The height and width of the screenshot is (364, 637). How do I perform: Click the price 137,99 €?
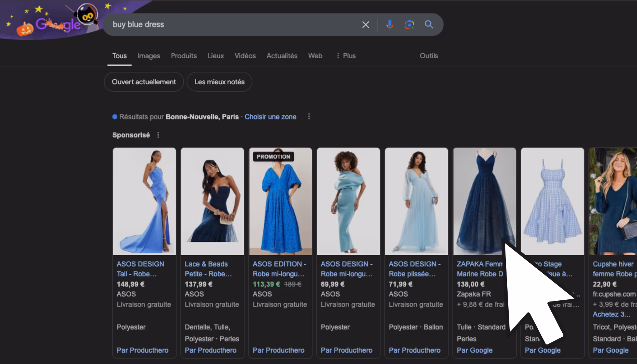point(198,284)
